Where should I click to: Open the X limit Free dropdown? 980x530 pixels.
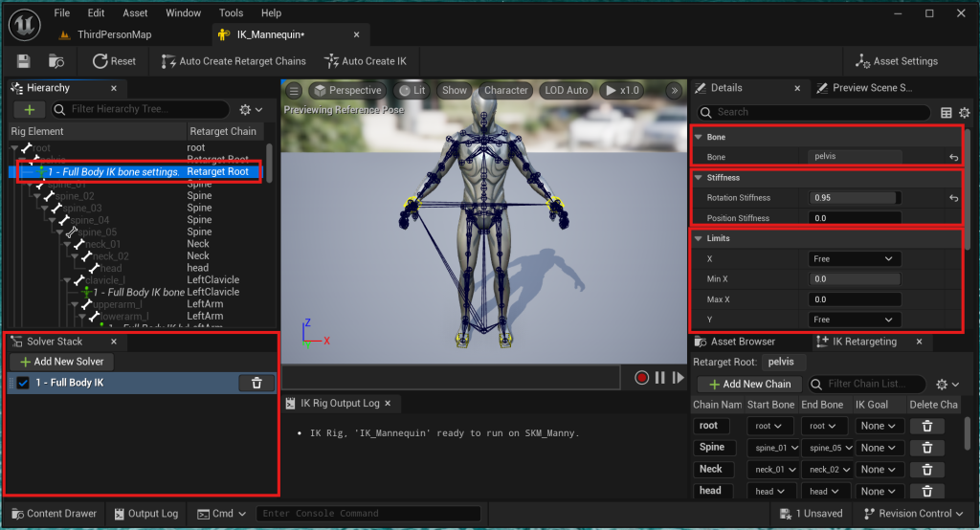pos(855,258)
